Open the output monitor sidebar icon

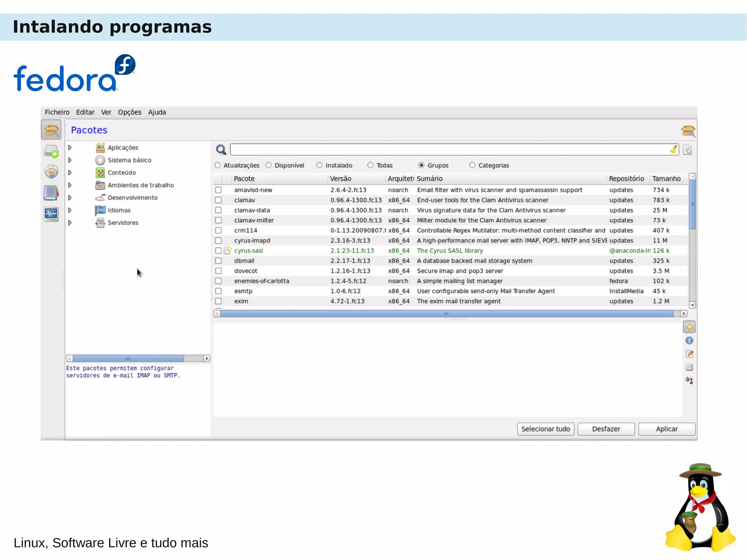click(x=51, y=214)
